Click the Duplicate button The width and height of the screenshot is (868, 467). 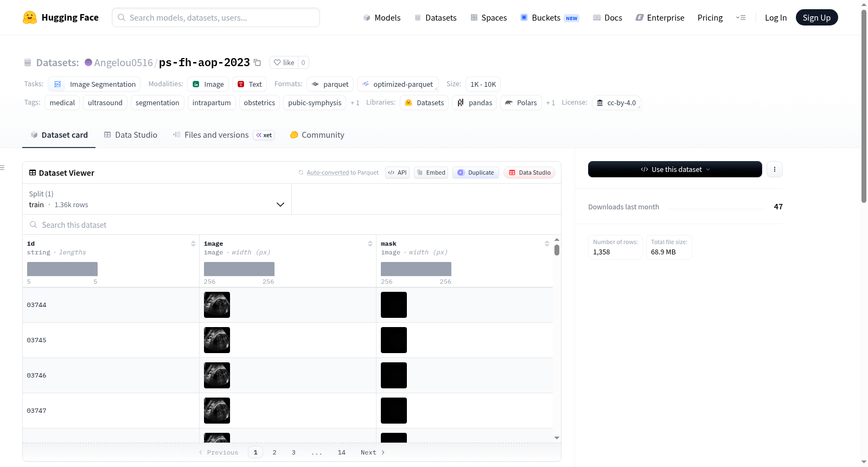click(476, 172)
